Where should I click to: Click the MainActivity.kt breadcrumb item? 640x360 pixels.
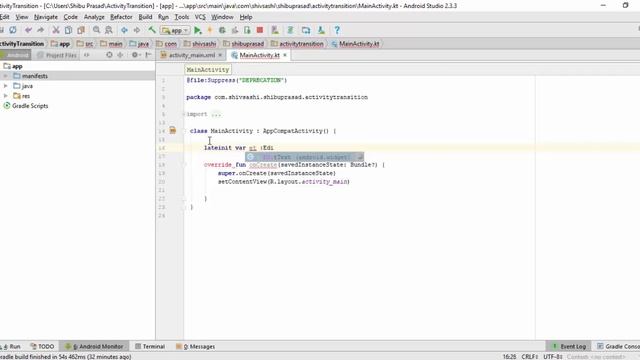(355, 44)
